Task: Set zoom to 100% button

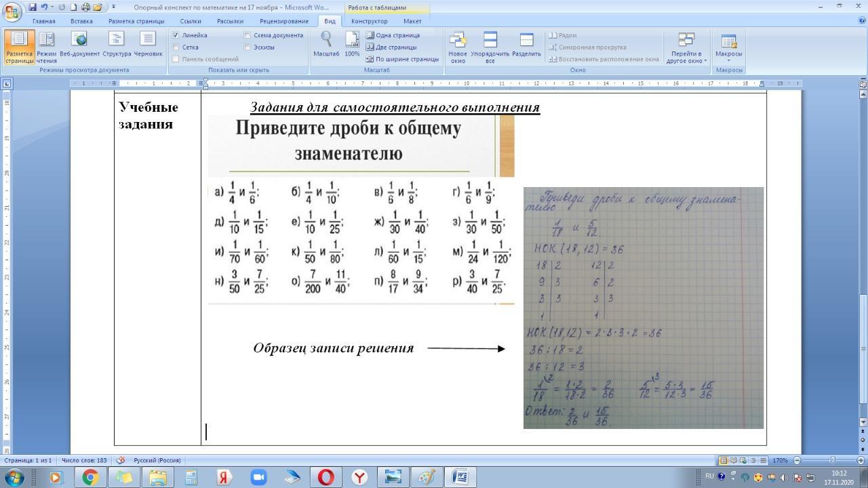Action: [352, 44]
